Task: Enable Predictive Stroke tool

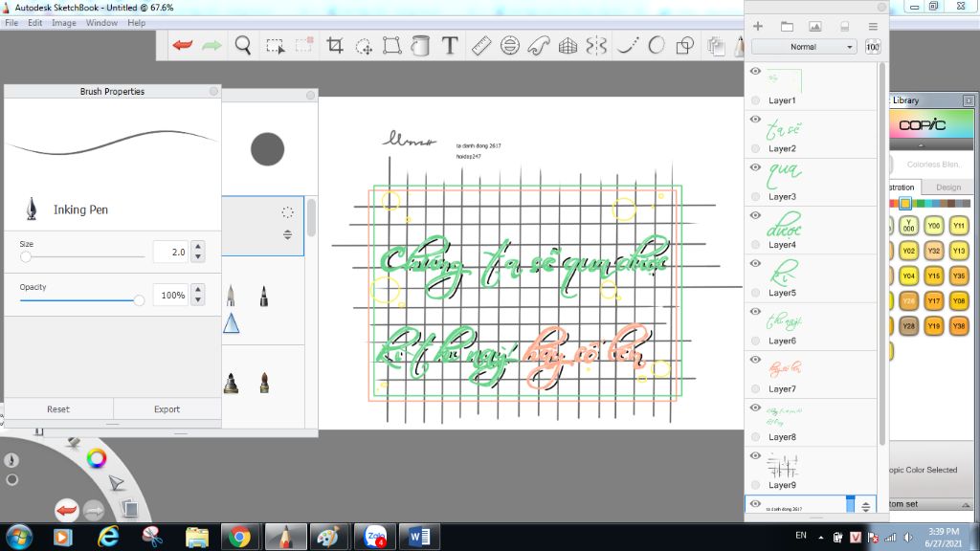Action: (x=657, y=45)
